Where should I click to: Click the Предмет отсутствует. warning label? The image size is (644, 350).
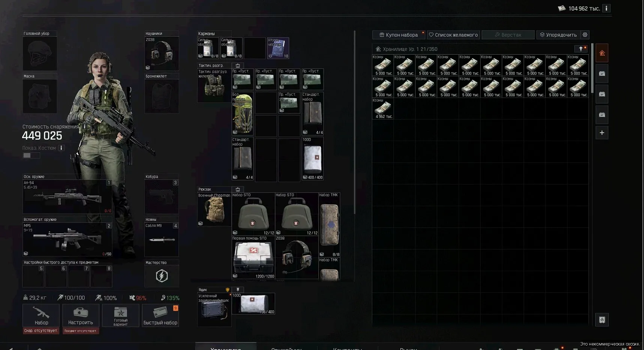(x=81, y=331)
